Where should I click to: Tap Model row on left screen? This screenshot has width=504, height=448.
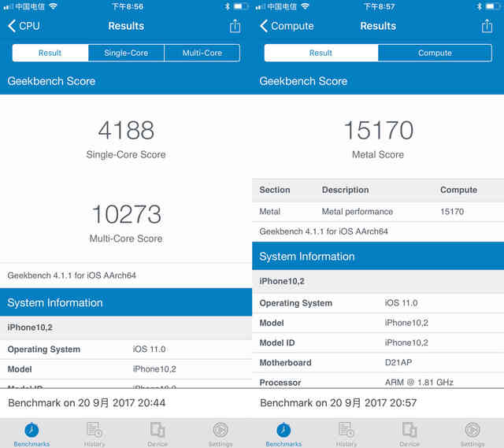pos(126,369)
